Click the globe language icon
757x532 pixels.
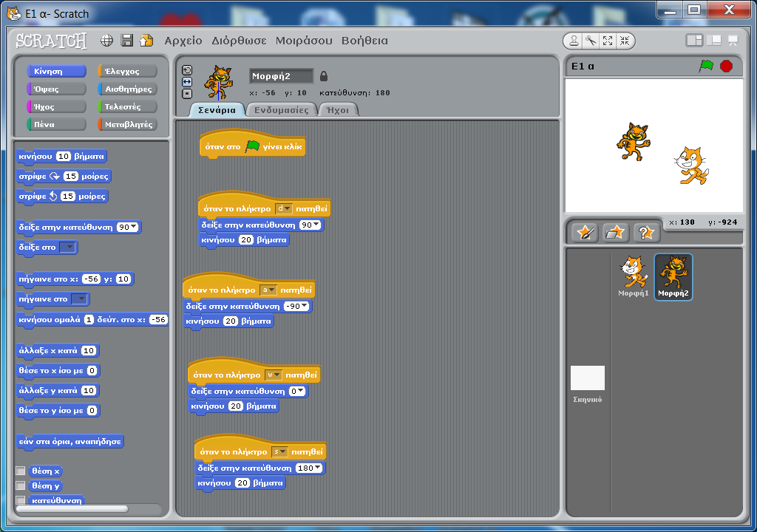(x=106, y=41)
